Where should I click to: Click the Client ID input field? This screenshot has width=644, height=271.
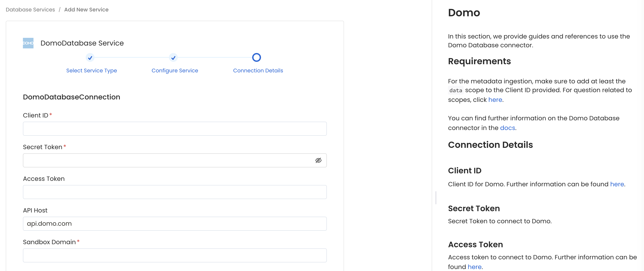(x=174, y=129)
